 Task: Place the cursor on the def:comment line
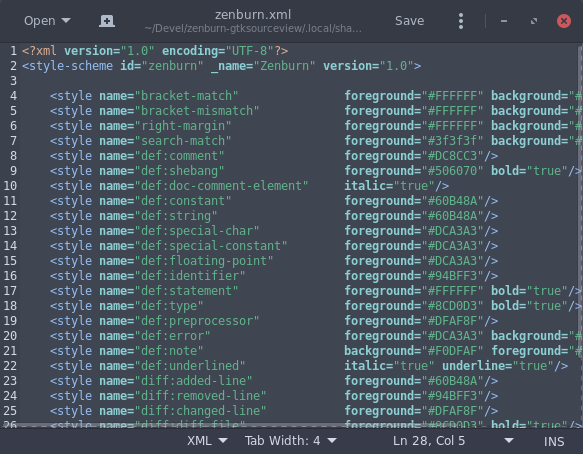[274, 156]
